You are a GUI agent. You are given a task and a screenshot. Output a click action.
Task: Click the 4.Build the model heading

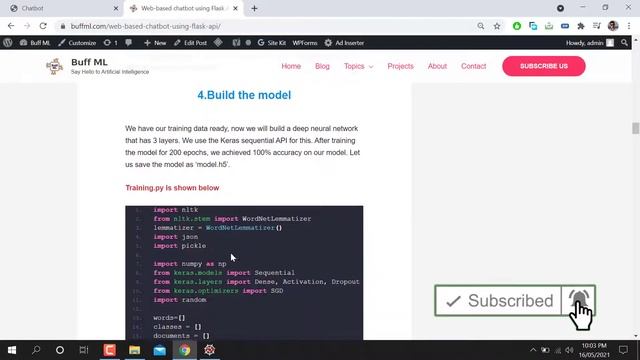point(244,95)
